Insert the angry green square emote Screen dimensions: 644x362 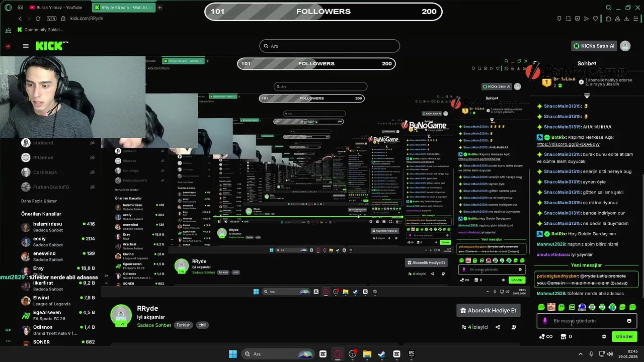(x=572, y=307)
